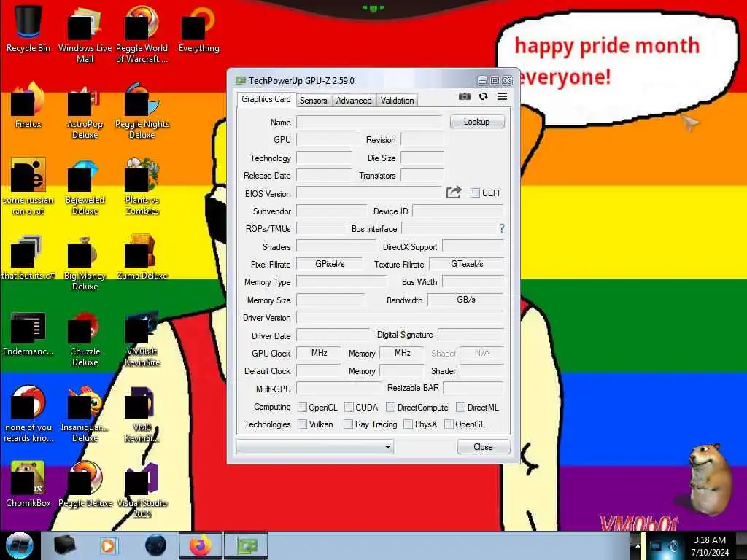Open the Recycle Bin desktop icon
The width and height of the screenshot is (747, 560).
[x=28, y=28]
